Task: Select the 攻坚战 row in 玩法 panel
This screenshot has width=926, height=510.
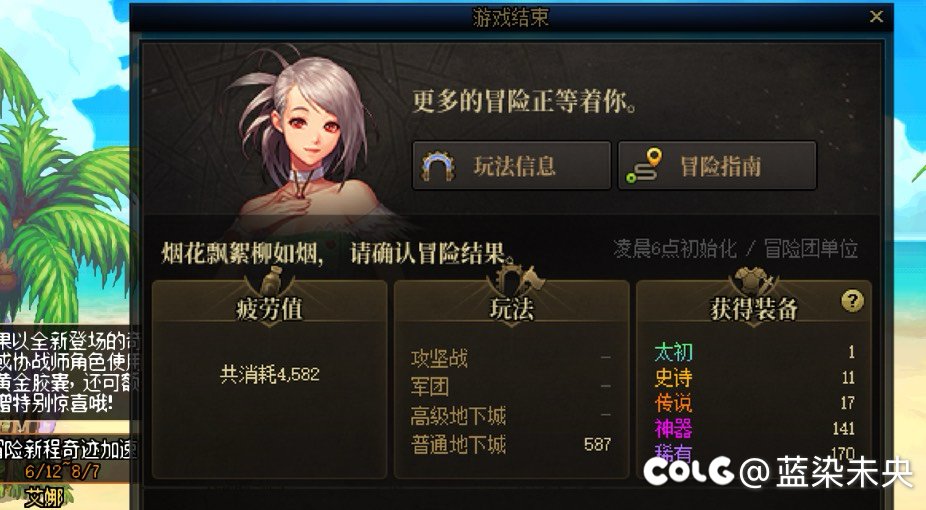Action: tap(511, 358)
